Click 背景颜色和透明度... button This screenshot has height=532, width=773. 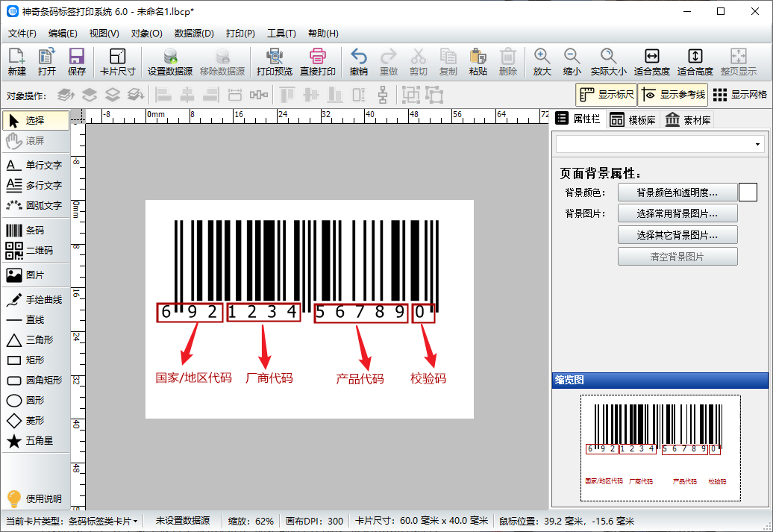(x=677, y=193)
